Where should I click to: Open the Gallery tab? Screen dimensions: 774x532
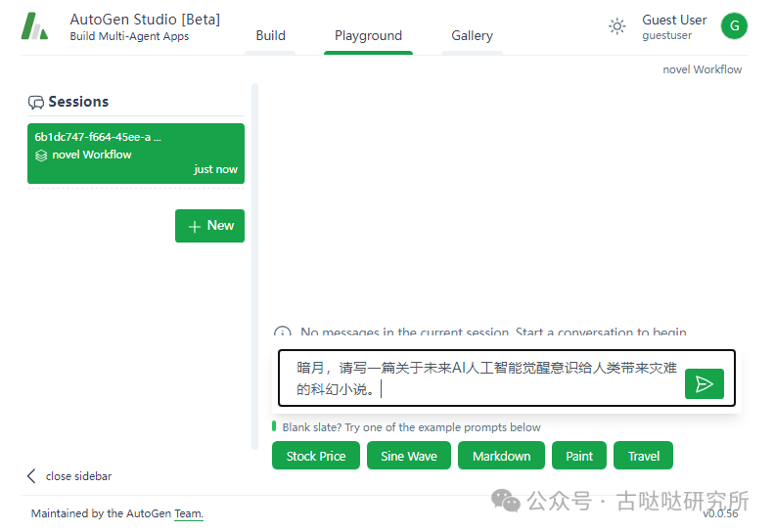[x=472, y=36]
